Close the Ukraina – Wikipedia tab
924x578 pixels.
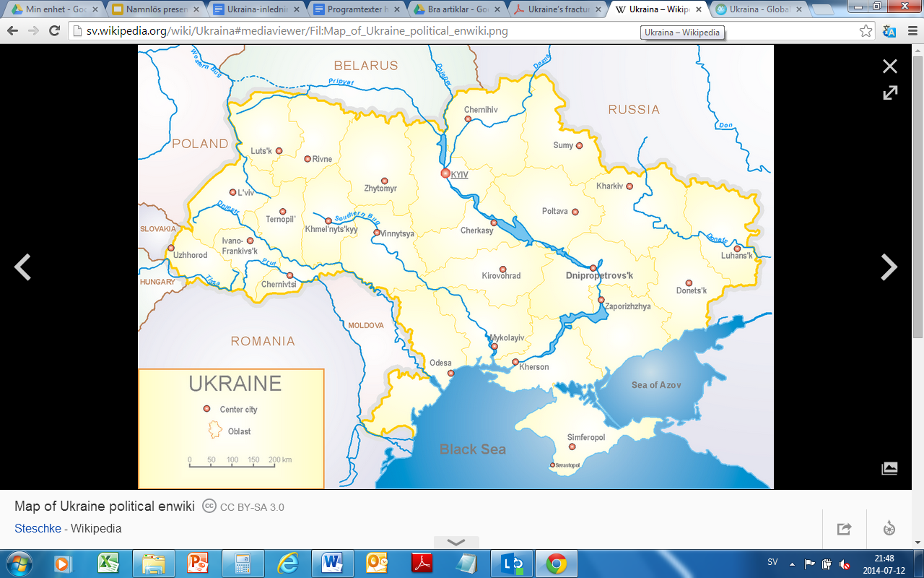pyautogui.click(x=698, y=10)
